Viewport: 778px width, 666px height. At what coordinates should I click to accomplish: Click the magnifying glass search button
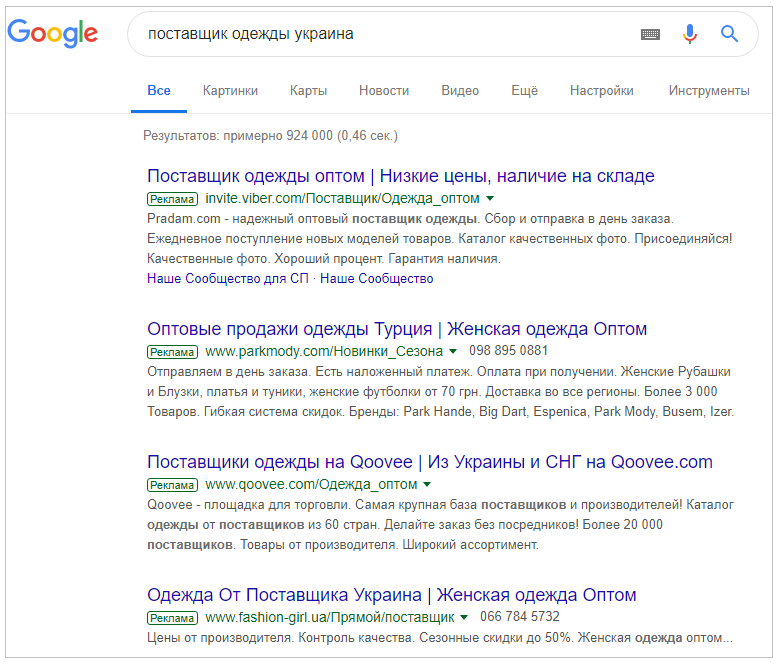click(729, 34)
